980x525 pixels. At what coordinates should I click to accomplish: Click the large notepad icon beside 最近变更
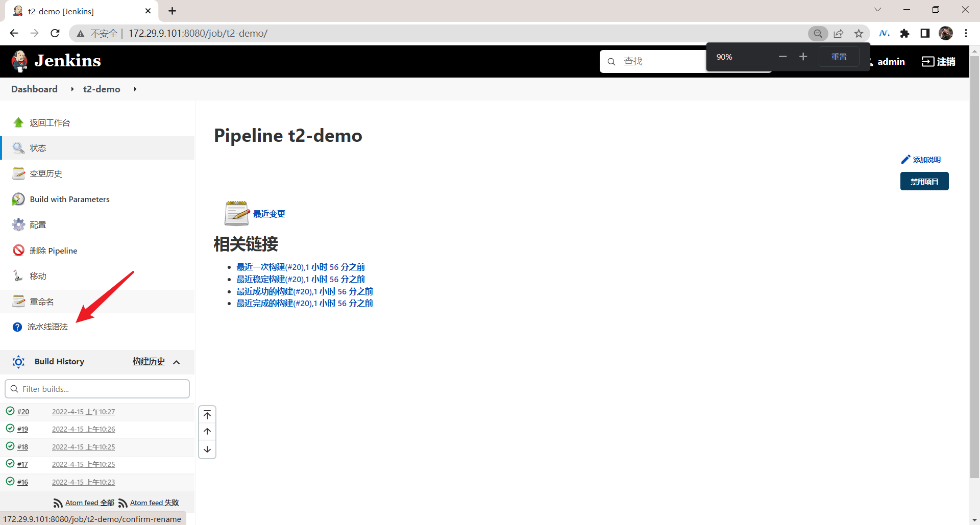237,213
